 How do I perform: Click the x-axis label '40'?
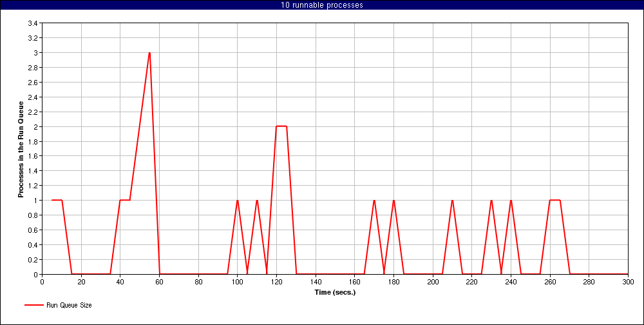(x=120, y=282)
